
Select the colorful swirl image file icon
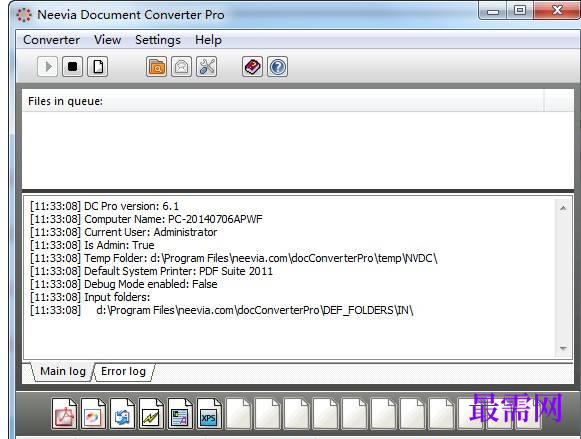[x=93, y=413]
